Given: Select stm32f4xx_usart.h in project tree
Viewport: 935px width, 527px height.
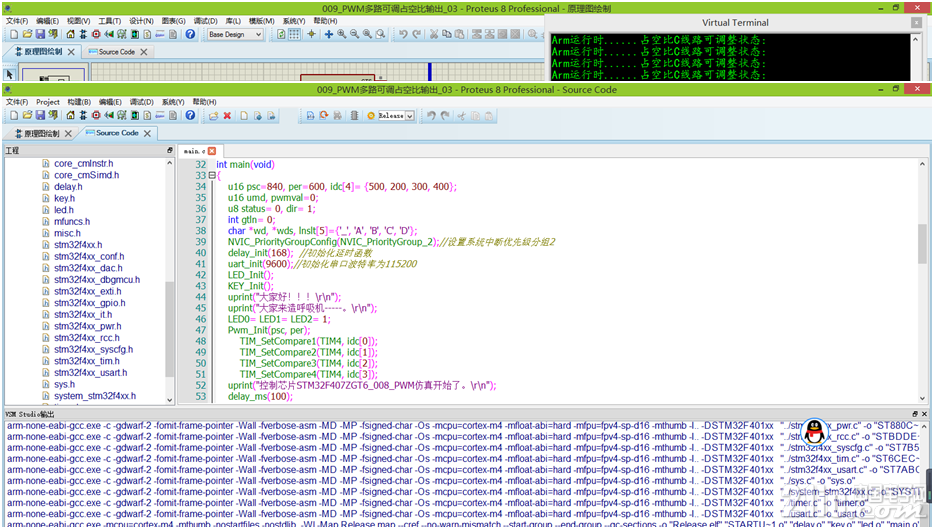Looking at the screenshot, I should pyautogui.click(x=91, y=373).
